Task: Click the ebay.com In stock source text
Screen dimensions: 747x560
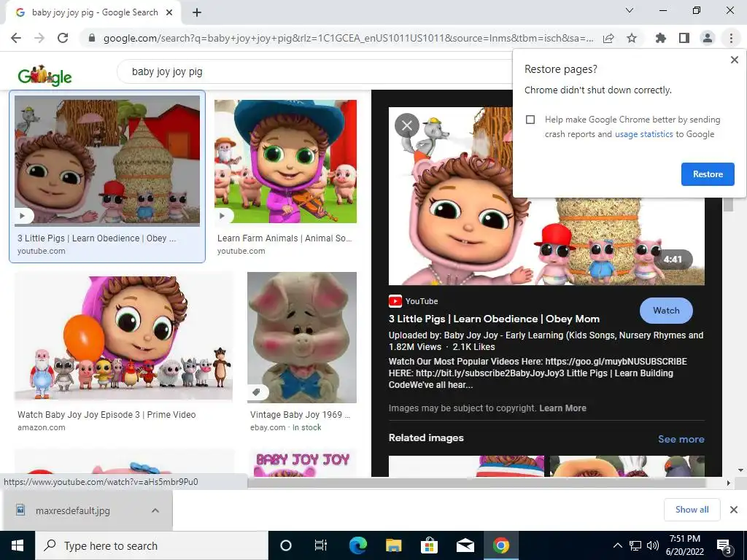Action: [286, 427]
